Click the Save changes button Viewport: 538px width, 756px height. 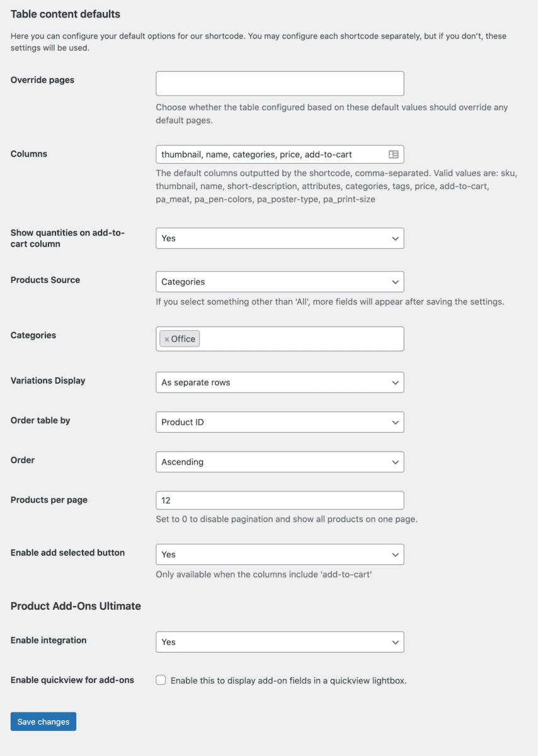tap(43, 721)
